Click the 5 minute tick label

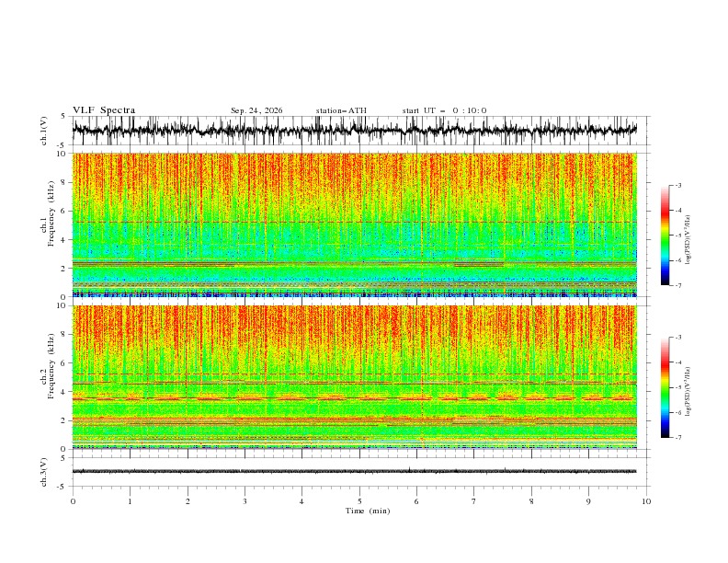pos(359,501)
